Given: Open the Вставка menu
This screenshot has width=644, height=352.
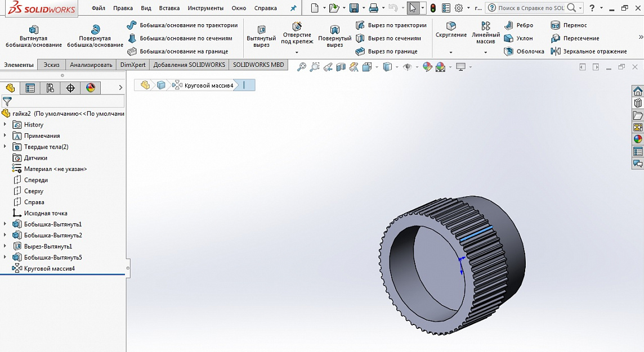Looking at the screenshot, I should 169,8.
